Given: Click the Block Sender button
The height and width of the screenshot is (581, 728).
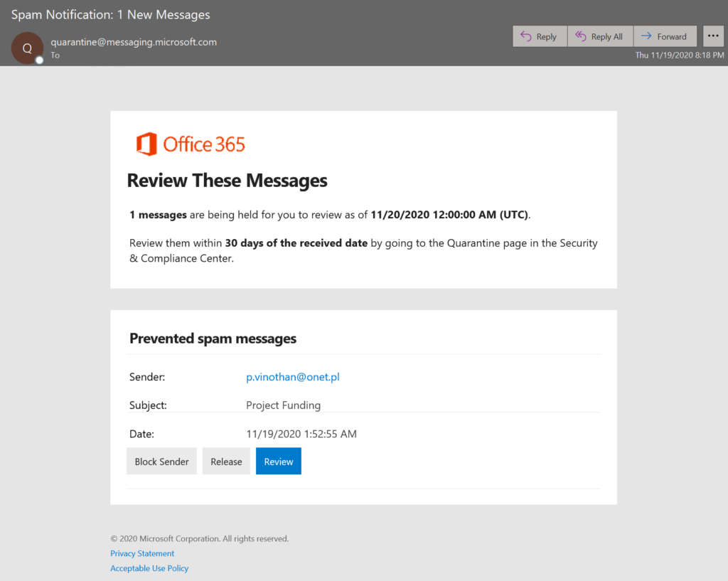Looking at the screenshot, I should coord(161,461).
